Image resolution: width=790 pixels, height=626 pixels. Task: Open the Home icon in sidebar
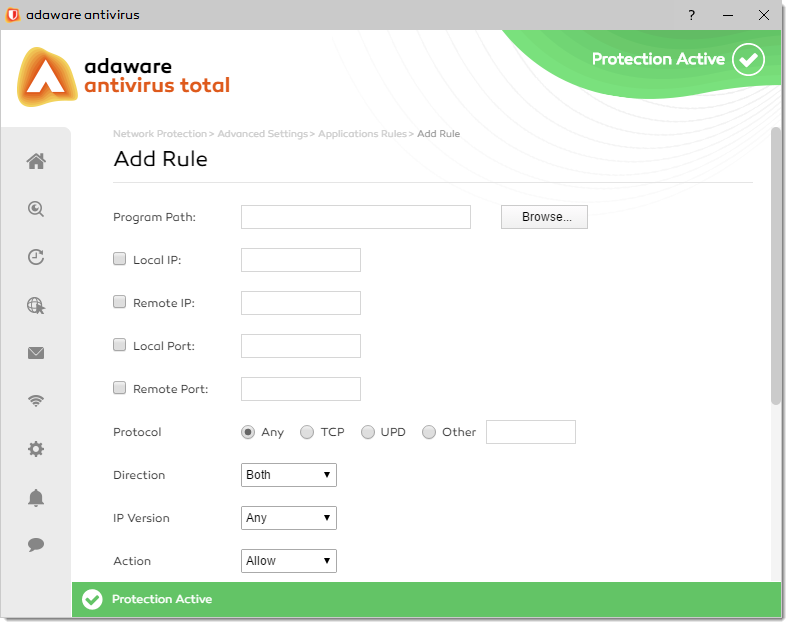tap(36, 161)
